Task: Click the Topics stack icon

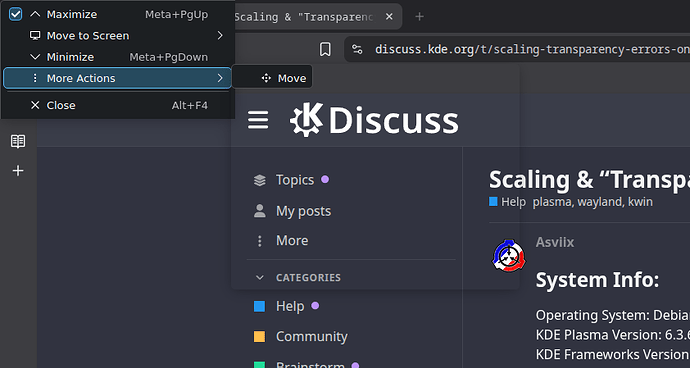Action: [260, 180]
